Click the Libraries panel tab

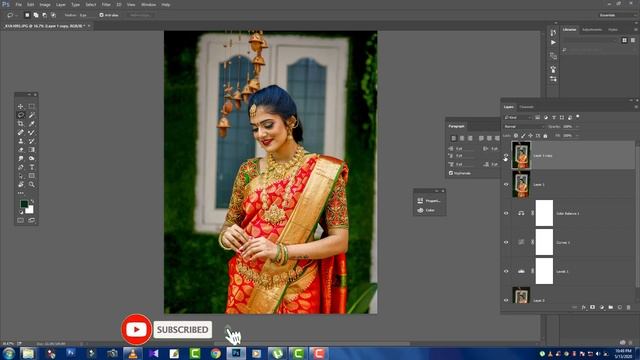(569, 30)
